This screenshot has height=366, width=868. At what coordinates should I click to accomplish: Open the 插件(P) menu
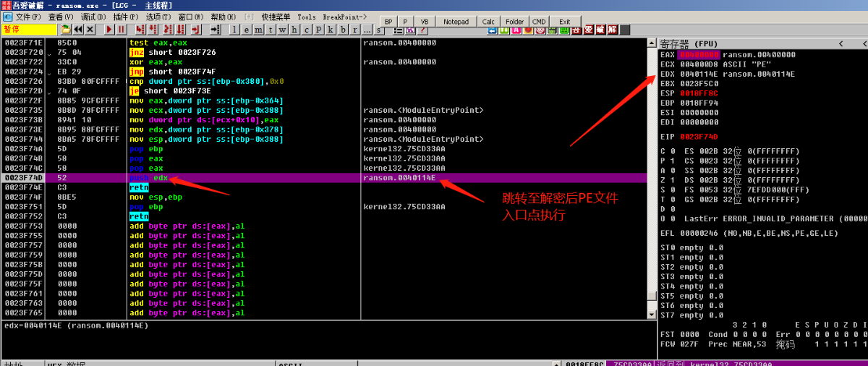(x=126, y=17)
